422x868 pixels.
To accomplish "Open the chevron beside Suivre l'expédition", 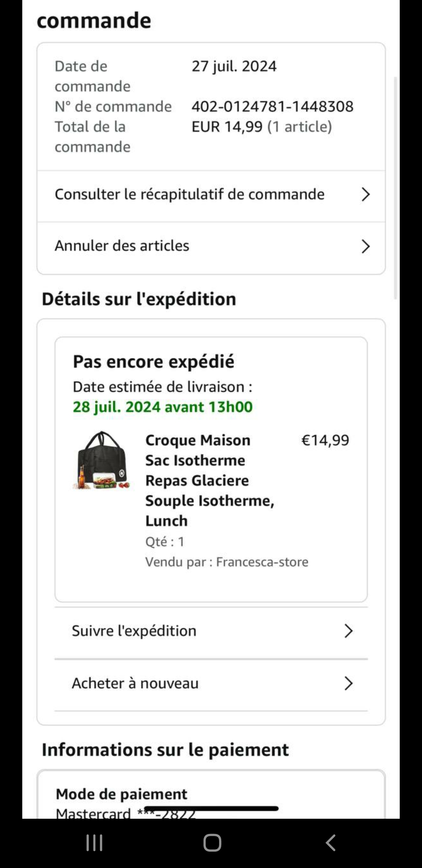I will pos(348,631).
